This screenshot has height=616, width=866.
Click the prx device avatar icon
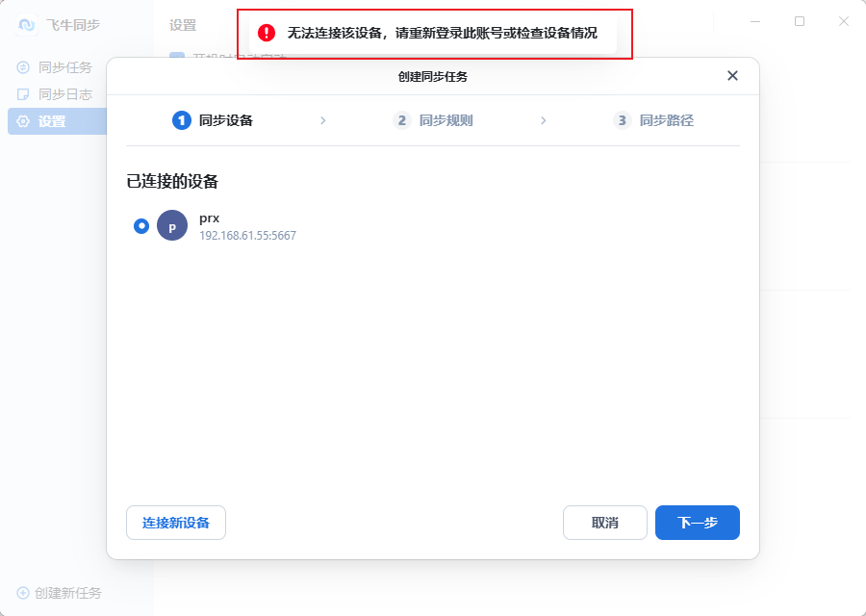coord(172,225)
